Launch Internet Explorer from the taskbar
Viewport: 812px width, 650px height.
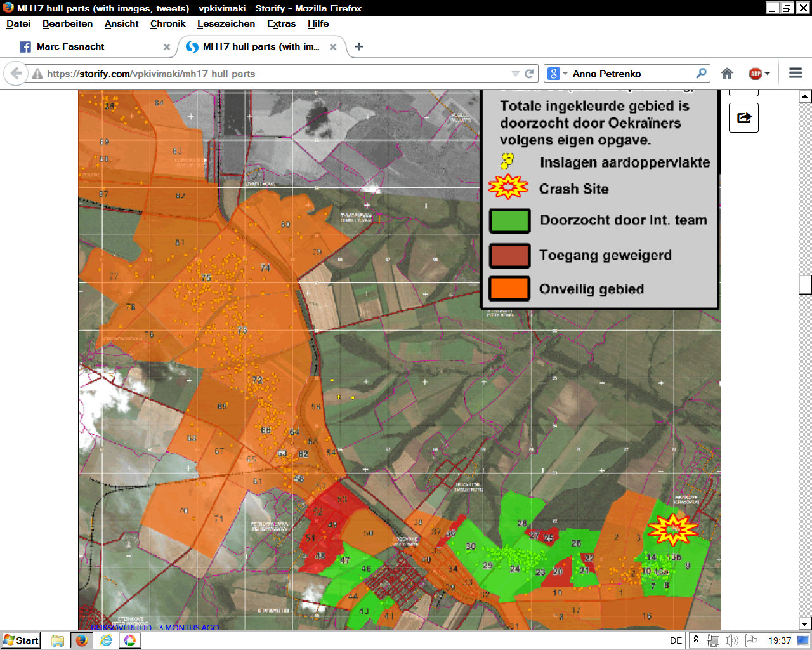coord(106,640)
